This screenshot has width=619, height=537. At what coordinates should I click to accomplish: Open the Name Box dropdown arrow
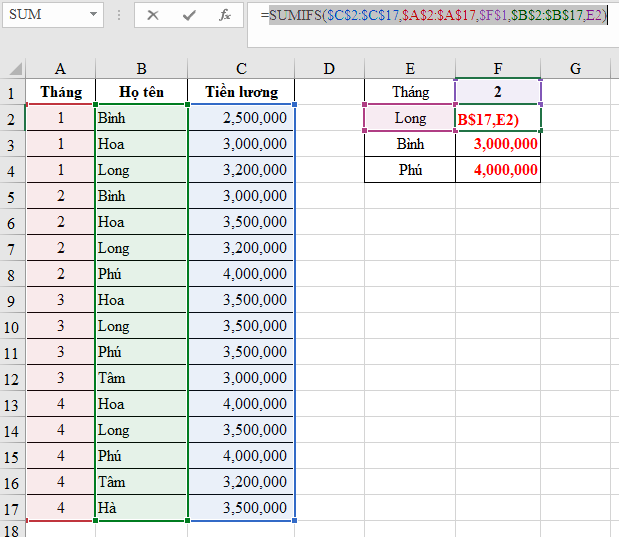tap(93, 15)
